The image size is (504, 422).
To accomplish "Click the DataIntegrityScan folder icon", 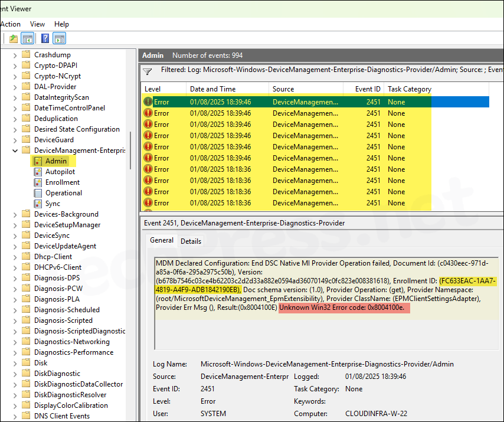I will [26, 97].
